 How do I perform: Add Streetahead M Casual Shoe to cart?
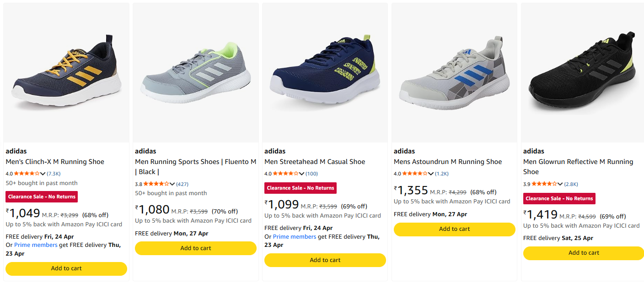[x=325, y=260]
